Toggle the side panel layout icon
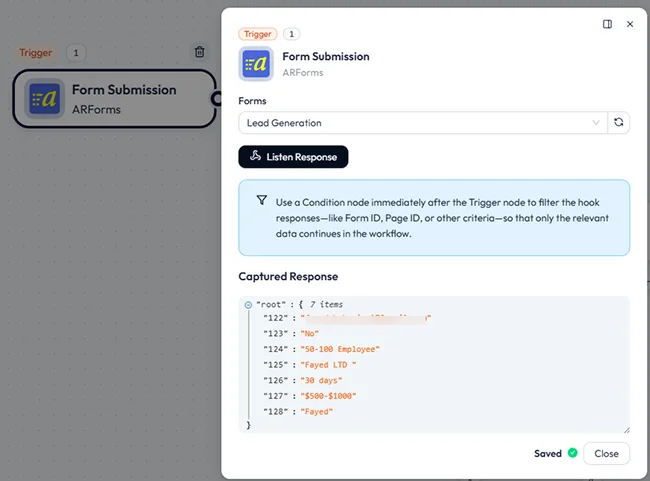Image resolution: width=650 pixels, height=481 pixels. (608, 24)
